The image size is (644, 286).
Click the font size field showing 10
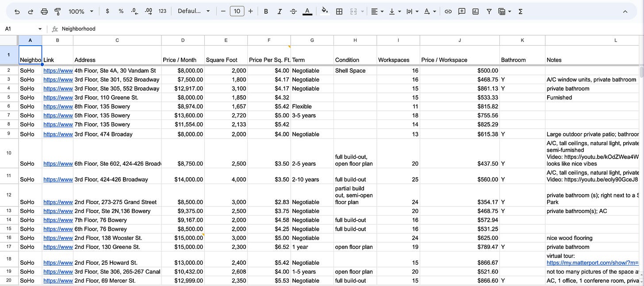[237, 12]
